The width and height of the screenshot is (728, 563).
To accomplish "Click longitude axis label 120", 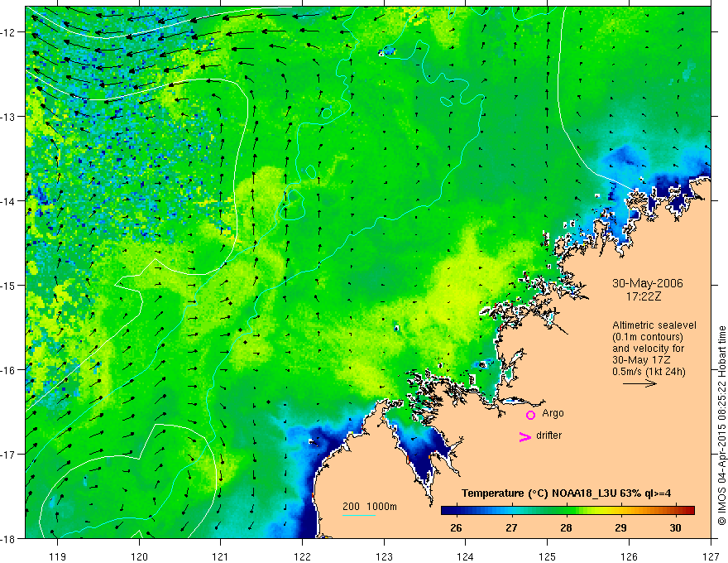I will pyautogui.click(x=139, y=556).
